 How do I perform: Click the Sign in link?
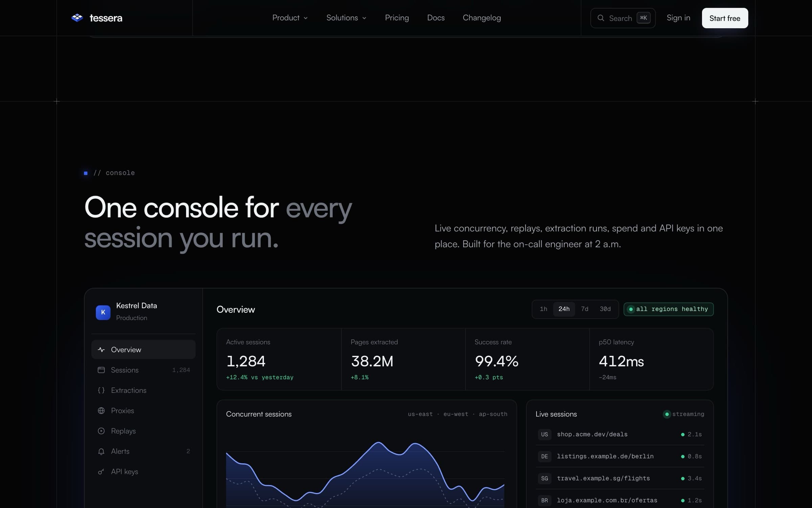678,18
